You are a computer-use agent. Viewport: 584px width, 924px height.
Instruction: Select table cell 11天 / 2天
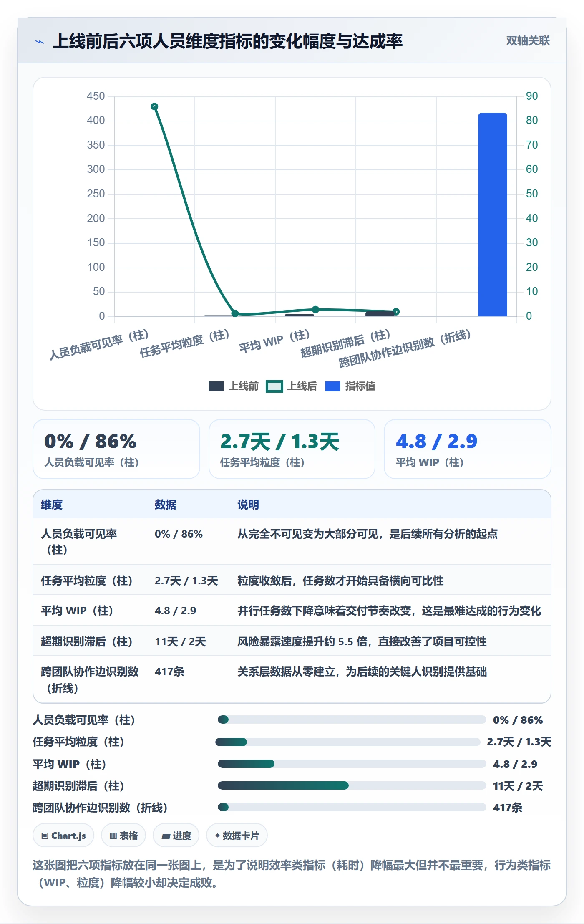[x=180, y=641]
